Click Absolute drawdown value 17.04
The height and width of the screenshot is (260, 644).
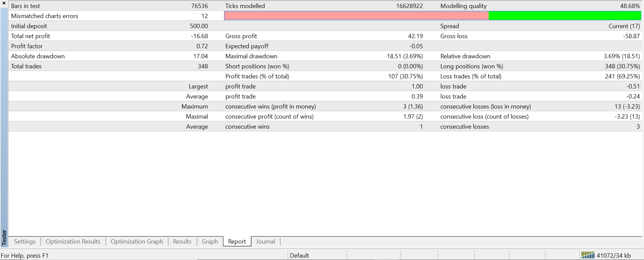point(201,56)
